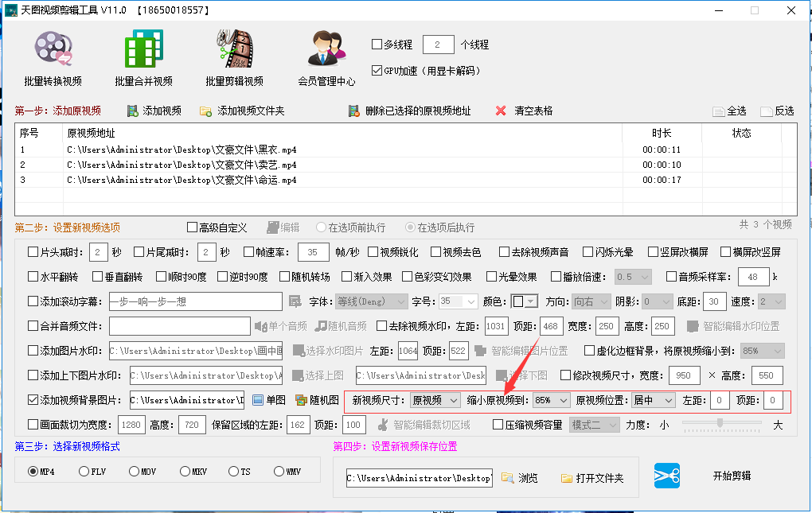
Task: Open the 批量转换视频 tool icon
Action: (x=53, y=49)
